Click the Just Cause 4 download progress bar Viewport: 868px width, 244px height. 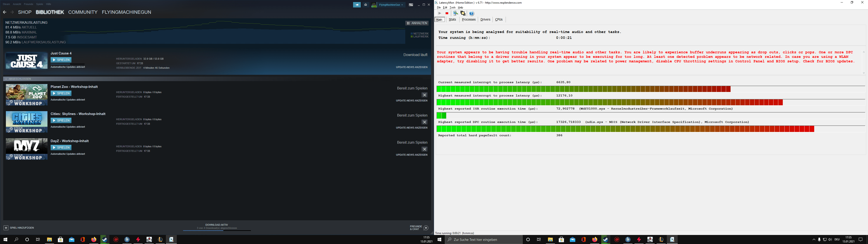[x=67, y=64]
